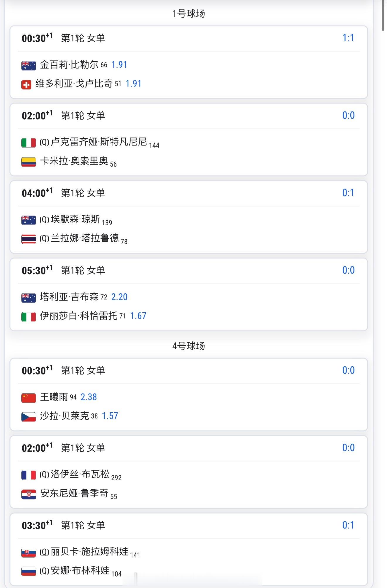This screenshot has width=387, height=588.
Task: Open 0:1 score of 04:00 match
Action: click(348, 193)
